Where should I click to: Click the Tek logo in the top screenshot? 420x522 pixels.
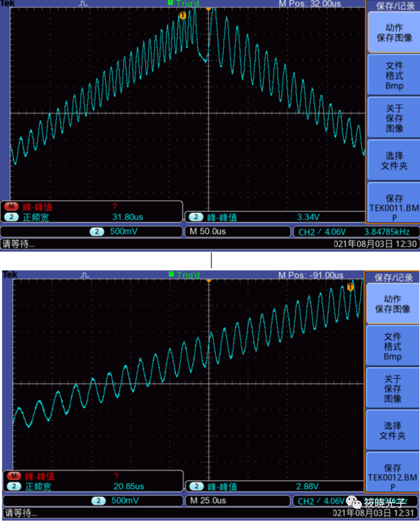click(9, 4)
